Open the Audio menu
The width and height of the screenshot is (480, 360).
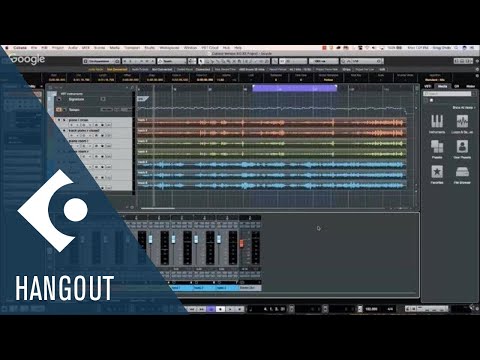(x=73, y=48)
